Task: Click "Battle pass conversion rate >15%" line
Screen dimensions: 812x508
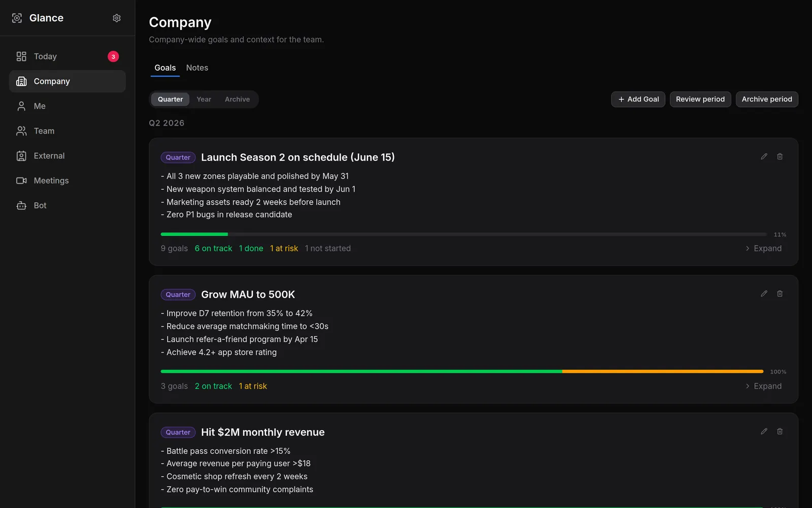Action: [226, 451]
